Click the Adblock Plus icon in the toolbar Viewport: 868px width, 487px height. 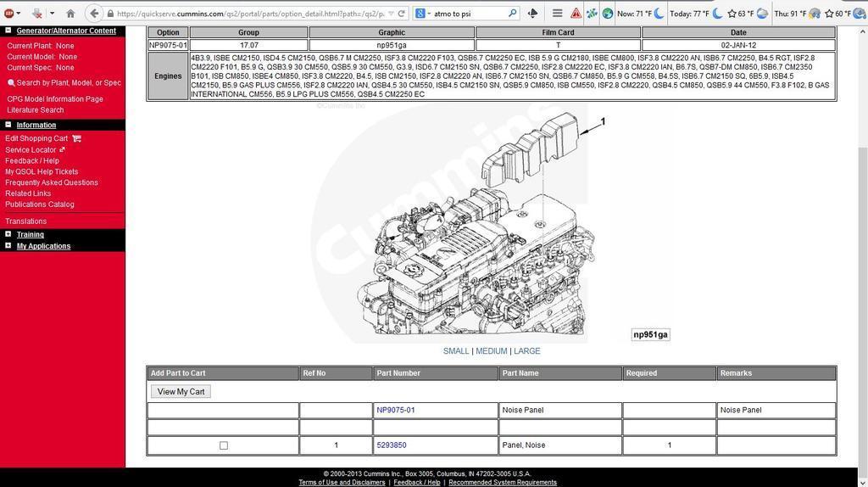[x=9, y=14]
